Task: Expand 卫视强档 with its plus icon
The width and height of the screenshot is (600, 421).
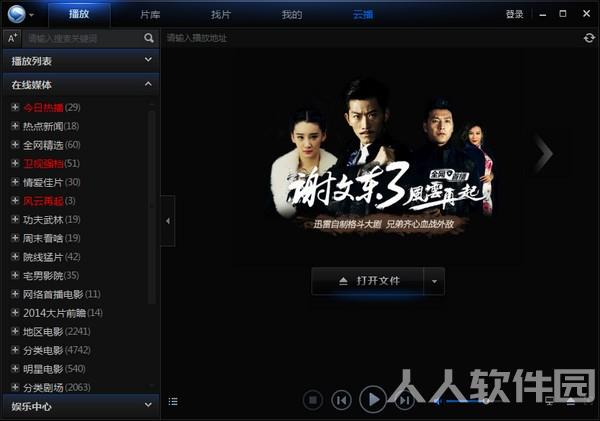Action: (15, 163)
